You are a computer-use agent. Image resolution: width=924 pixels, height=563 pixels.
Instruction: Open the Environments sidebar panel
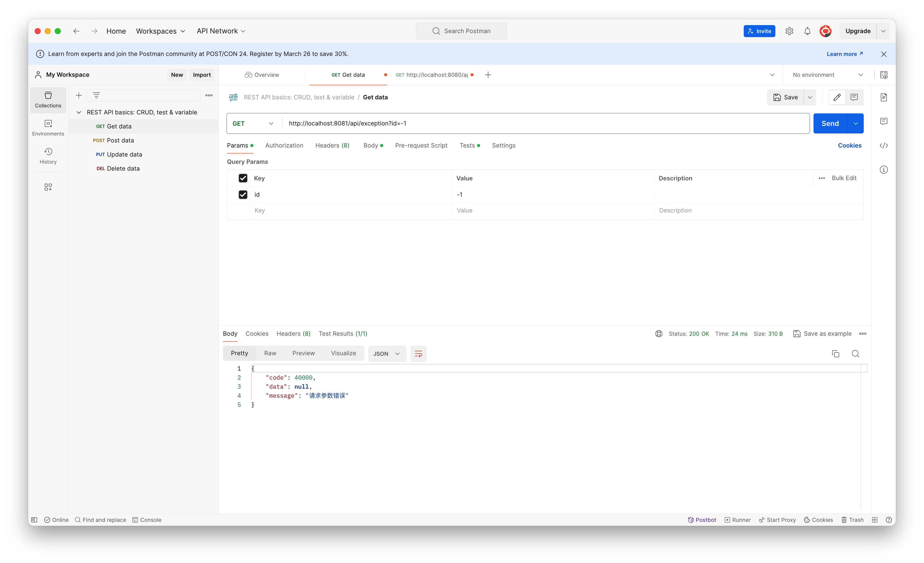48,128
